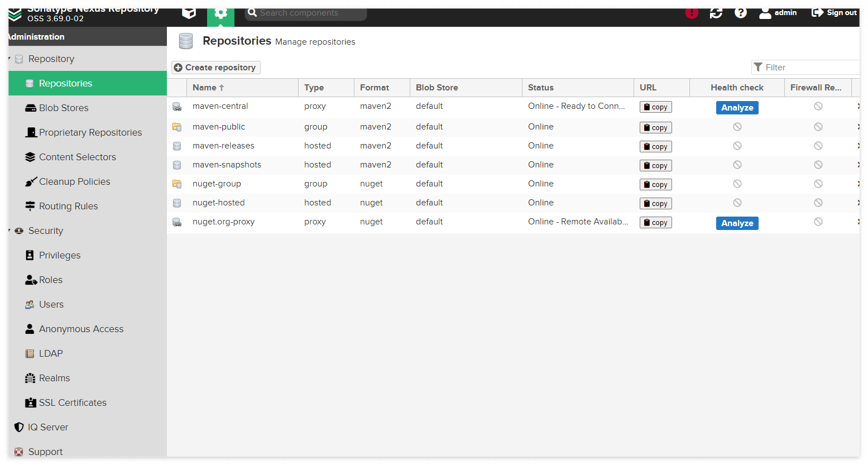Open Cleanup Policies in the sidebar
The image size is (868, 465).
(88, 181)
